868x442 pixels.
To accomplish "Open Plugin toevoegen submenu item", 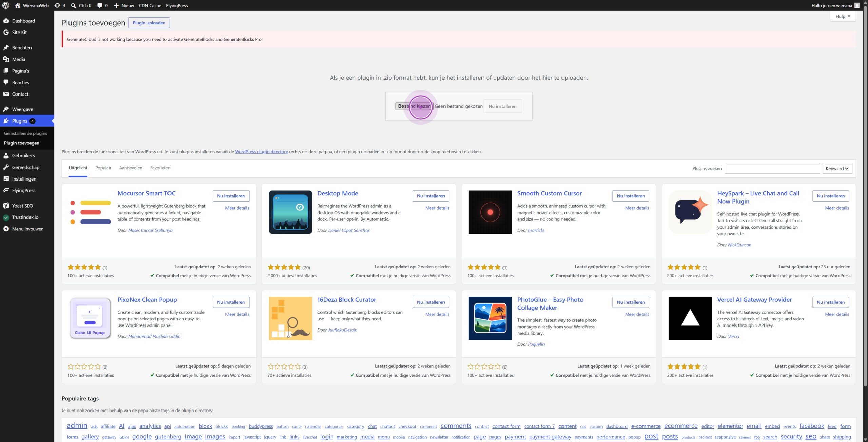I will coord(22,143).
